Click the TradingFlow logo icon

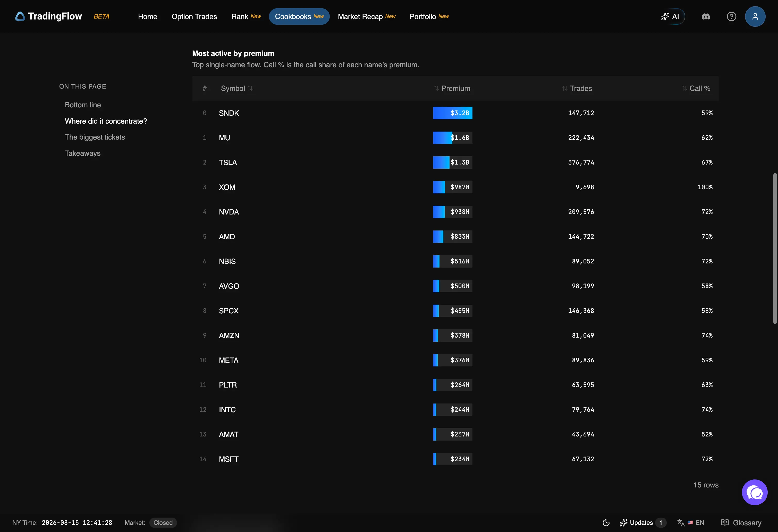20,16
